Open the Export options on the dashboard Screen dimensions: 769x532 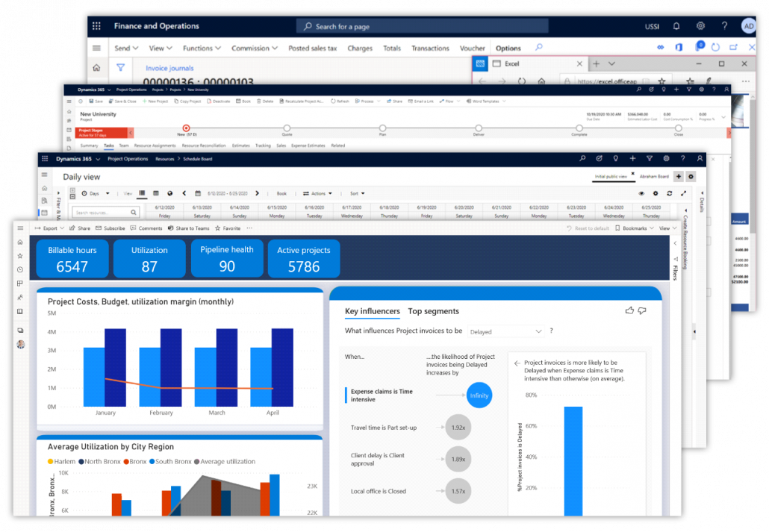pos(49,228)
